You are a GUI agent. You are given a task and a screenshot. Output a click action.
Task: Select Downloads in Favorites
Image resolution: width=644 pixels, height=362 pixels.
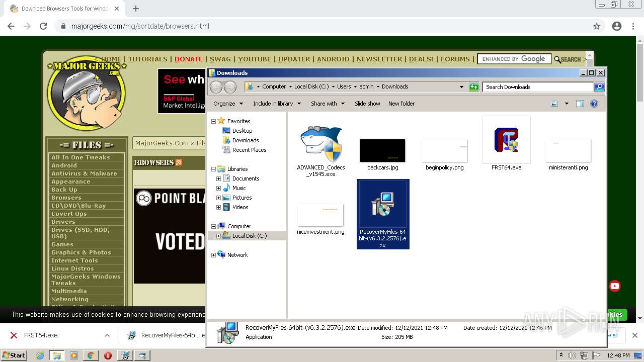246,140
